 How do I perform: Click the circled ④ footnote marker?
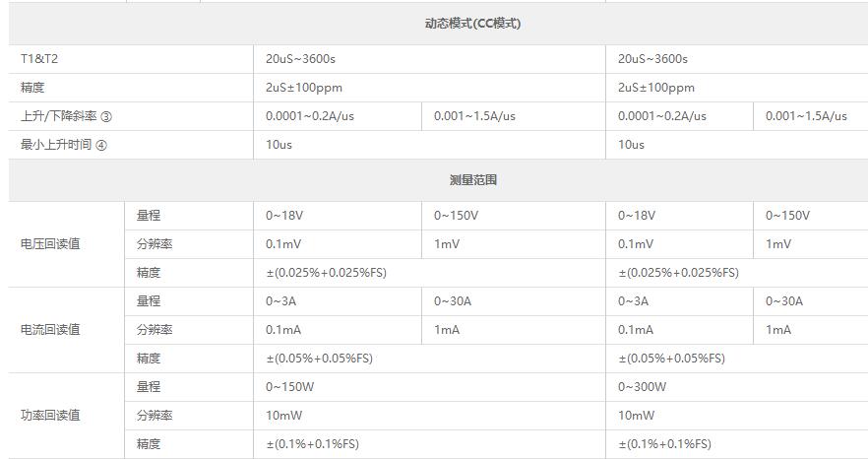click(x=100, y=145)
